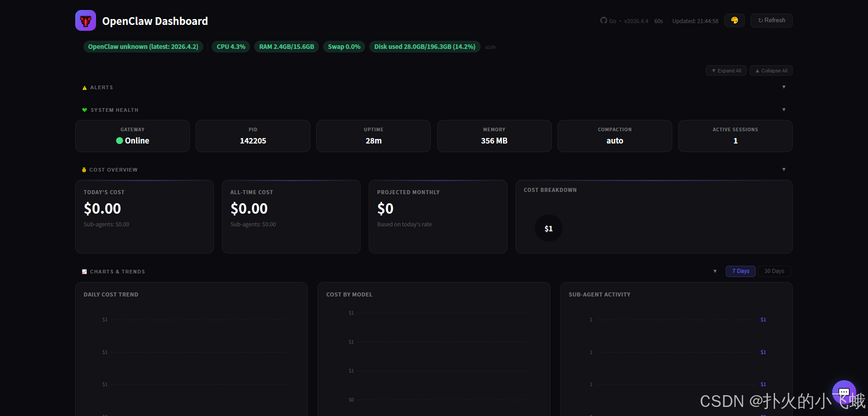Click the green Online status dot
The width and height of the screenshot is (868, 416).
120,141
